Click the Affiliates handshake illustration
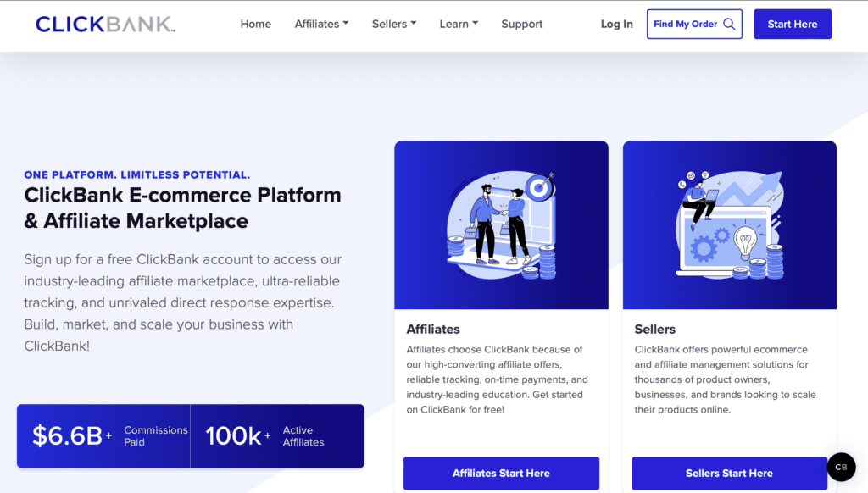The image size is (868, 493). [501, 225]
